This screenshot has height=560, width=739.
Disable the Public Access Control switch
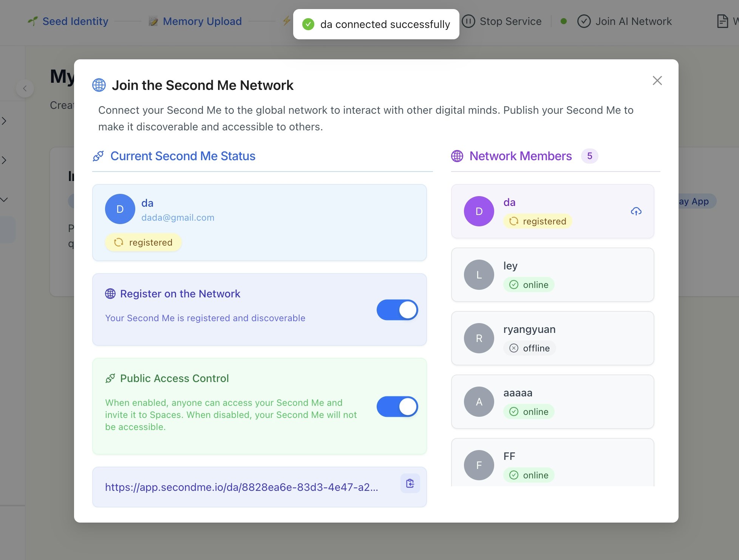click(397, 407)
